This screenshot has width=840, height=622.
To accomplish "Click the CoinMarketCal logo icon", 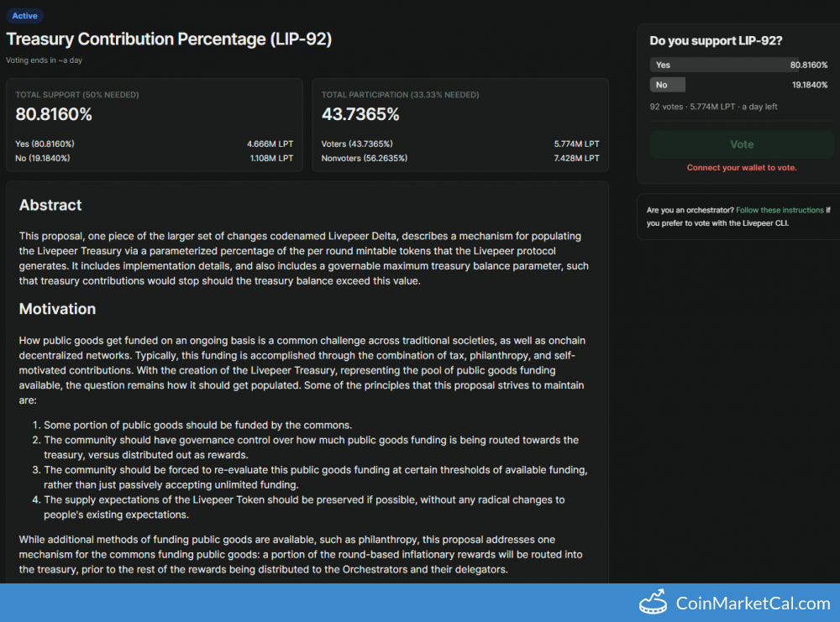I will pos(654,603).
